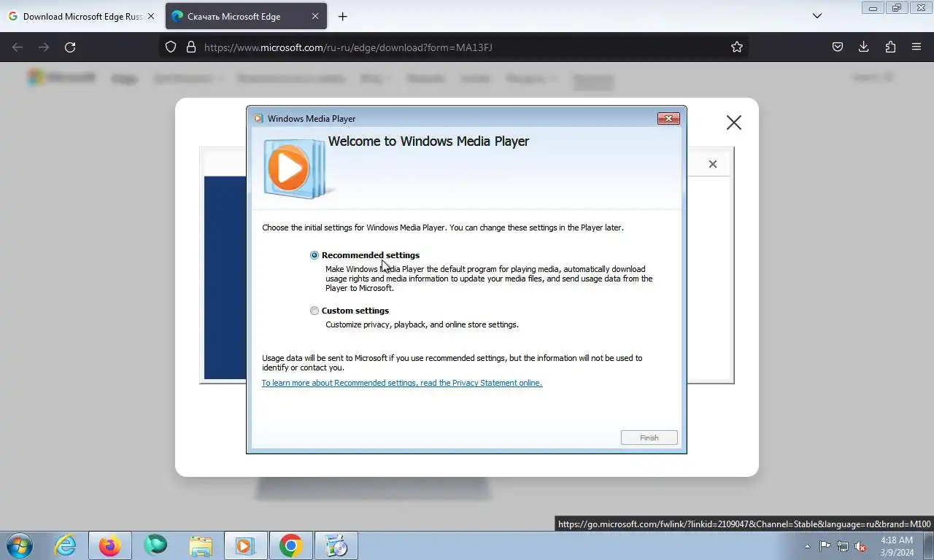Click the Microsoft logo in page header

(61, 78)
